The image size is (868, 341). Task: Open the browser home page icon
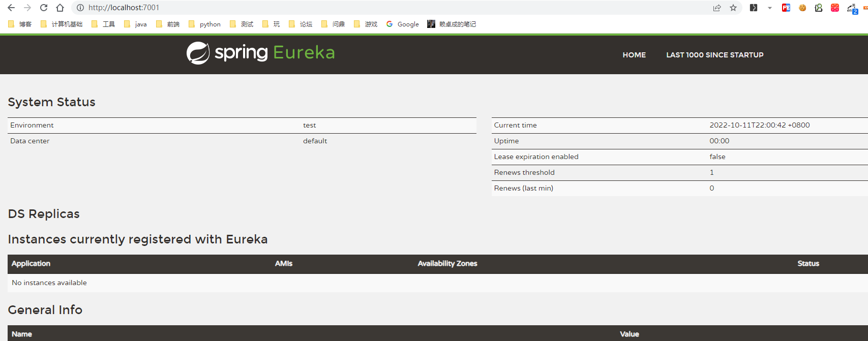click(x=60, y=8)
